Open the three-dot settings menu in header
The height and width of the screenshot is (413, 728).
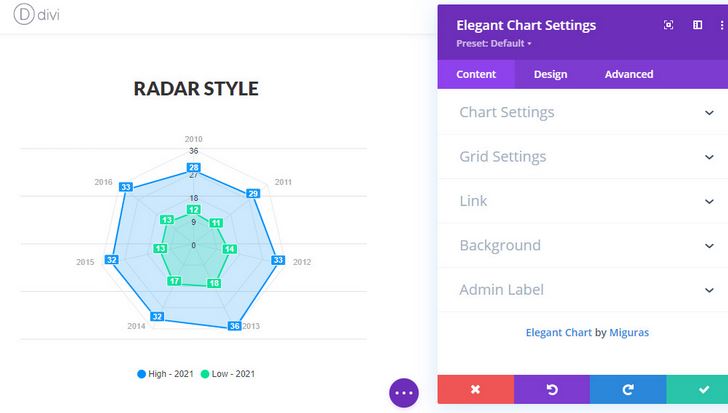[722, 25]
